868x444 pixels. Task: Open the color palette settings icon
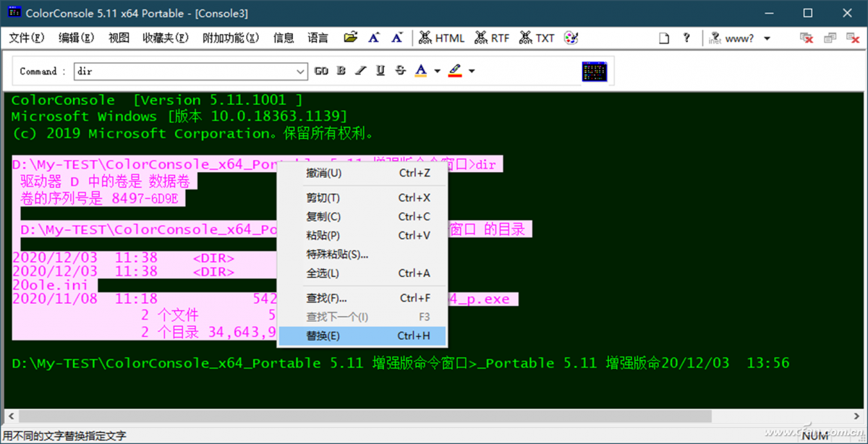(571, 38)
